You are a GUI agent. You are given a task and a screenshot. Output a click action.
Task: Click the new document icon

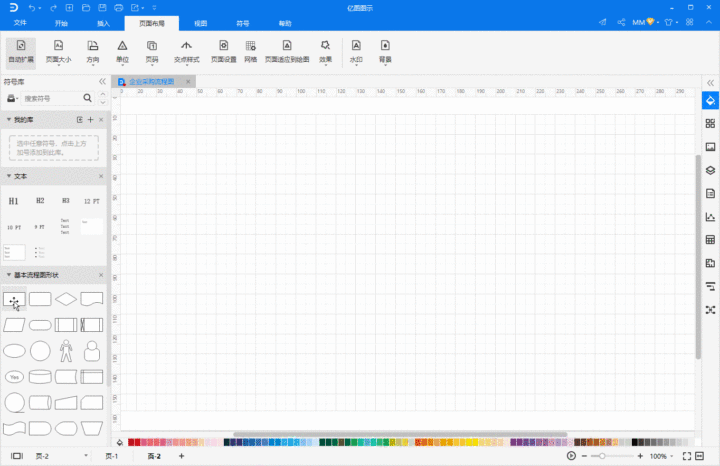coord(69,8)
